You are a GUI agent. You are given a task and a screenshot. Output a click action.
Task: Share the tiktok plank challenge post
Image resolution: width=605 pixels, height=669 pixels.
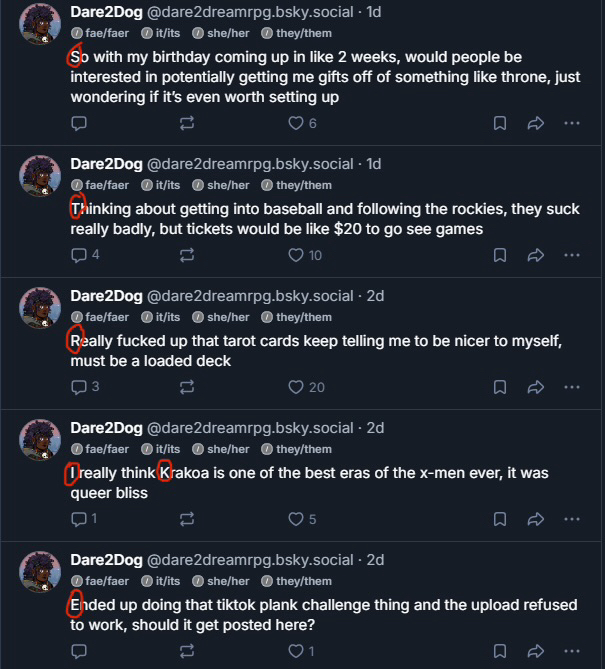[535, 651]
